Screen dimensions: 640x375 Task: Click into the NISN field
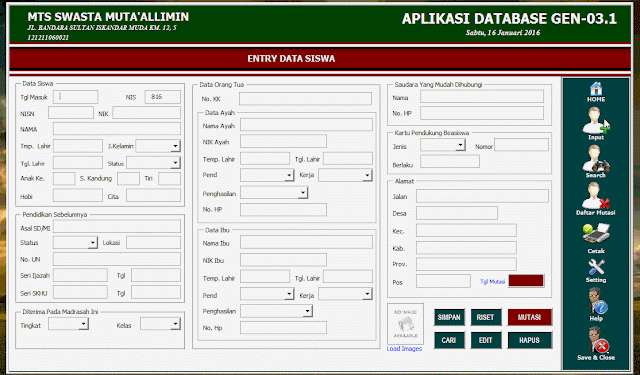click(71, 113)
